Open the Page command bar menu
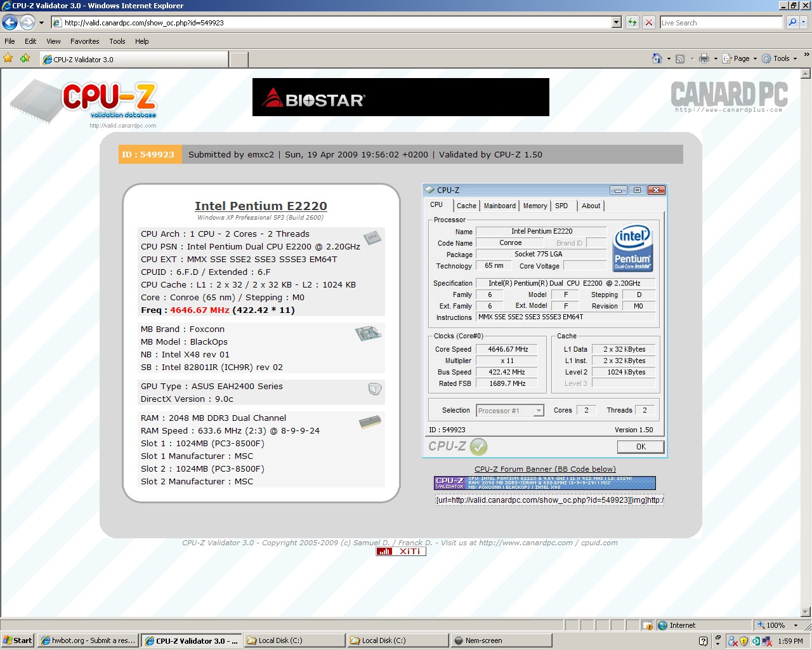Screen dimensions: 812x650 click(x=739, y=58)
